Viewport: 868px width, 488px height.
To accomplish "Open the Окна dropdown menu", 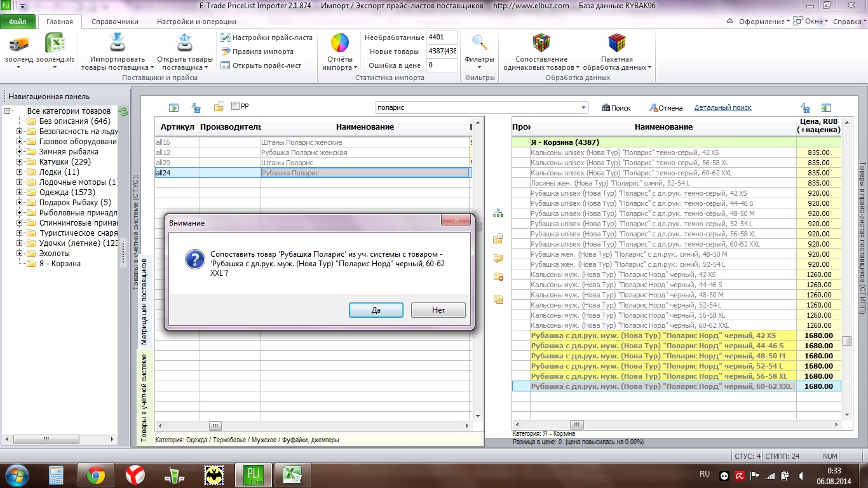I will click(x=811, y=21).
